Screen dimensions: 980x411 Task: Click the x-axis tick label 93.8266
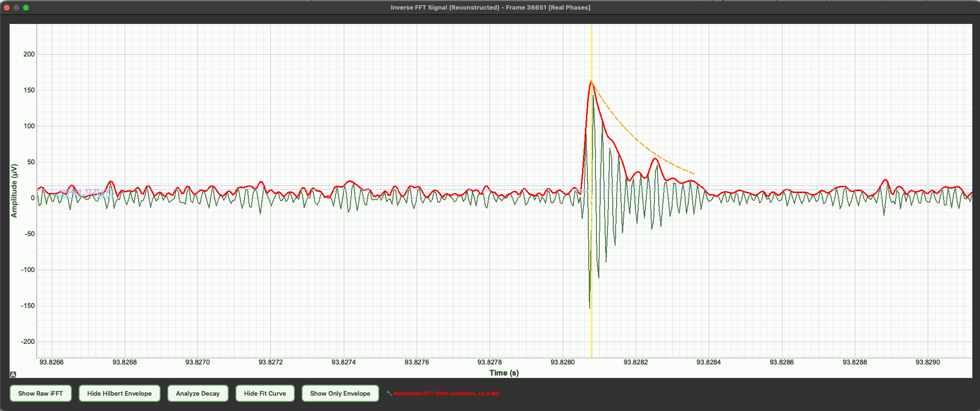51,362
